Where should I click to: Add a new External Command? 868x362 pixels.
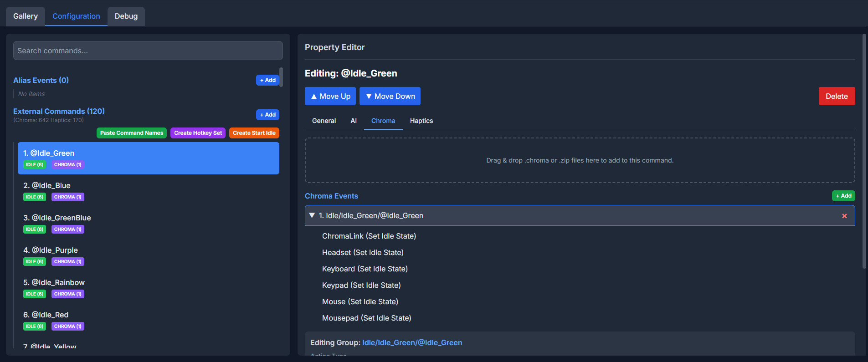(x=267, y=115)
